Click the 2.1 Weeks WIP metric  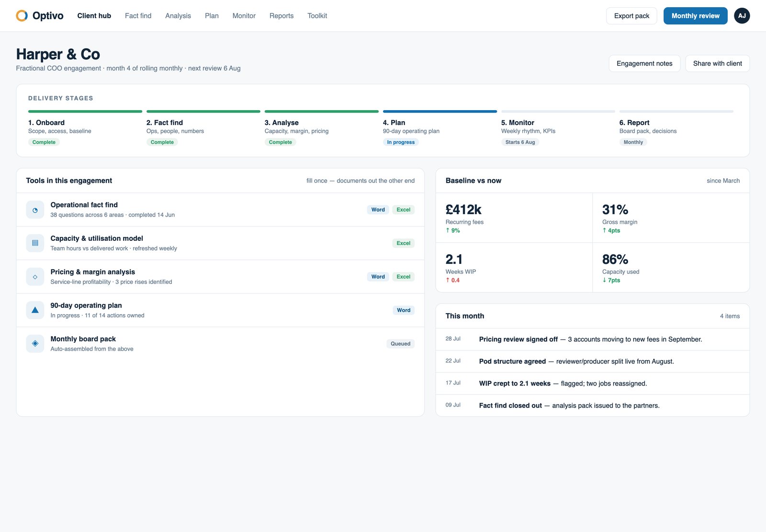[514, 267]
